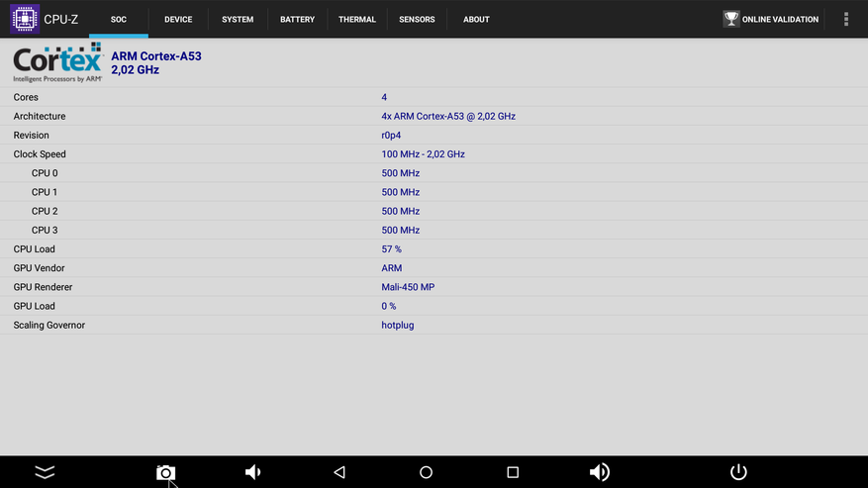
Task: Select the SOC tab
Action: click(x=119, y=20)
